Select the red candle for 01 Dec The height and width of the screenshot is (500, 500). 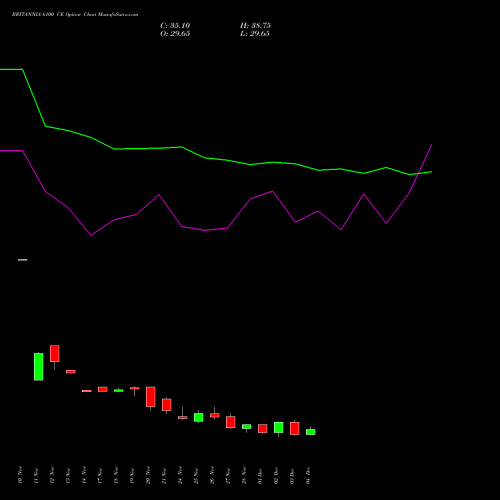pos(263,429)
